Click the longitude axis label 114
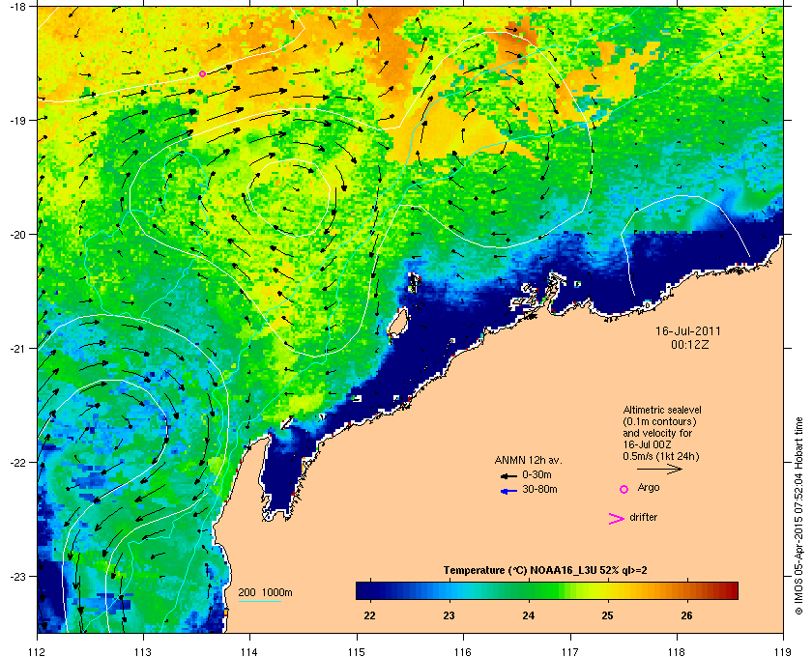The image size is (812, 657). 249,651
